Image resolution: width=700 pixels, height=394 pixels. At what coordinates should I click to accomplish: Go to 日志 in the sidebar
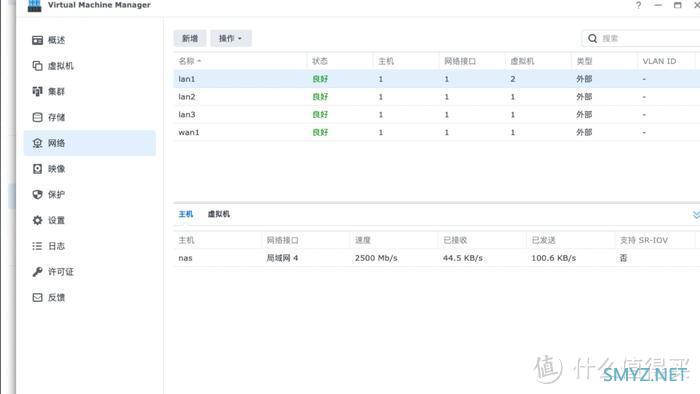pos(89,246)
